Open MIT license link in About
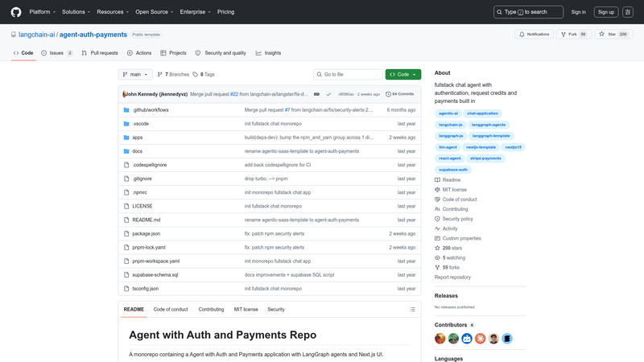 coord(451,190)
